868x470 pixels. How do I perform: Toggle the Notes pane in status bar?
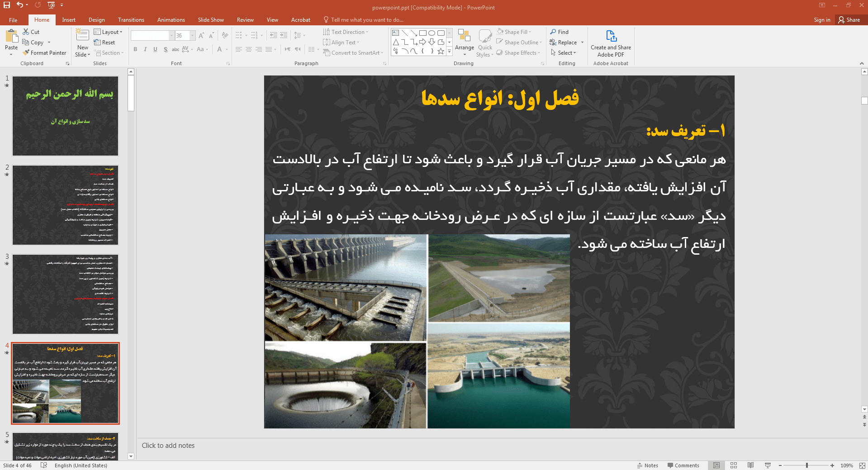[648, 465]
